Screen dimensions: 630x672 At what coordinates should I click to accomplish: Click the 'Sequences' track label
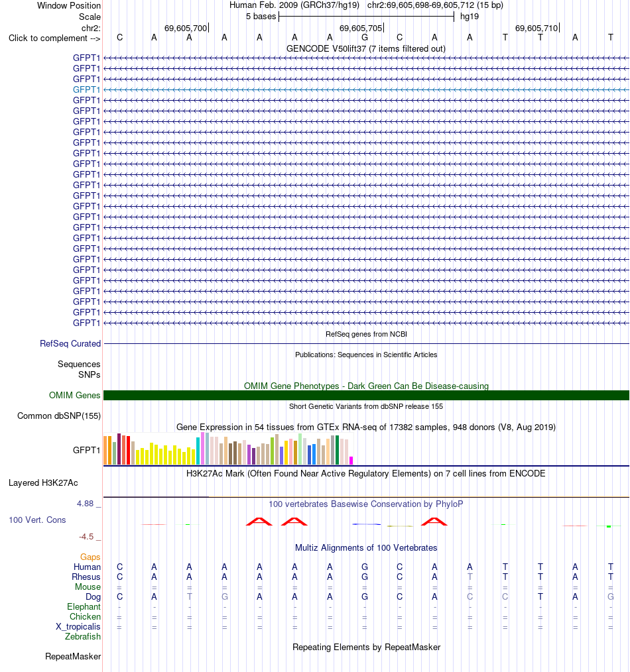[79, 364]
